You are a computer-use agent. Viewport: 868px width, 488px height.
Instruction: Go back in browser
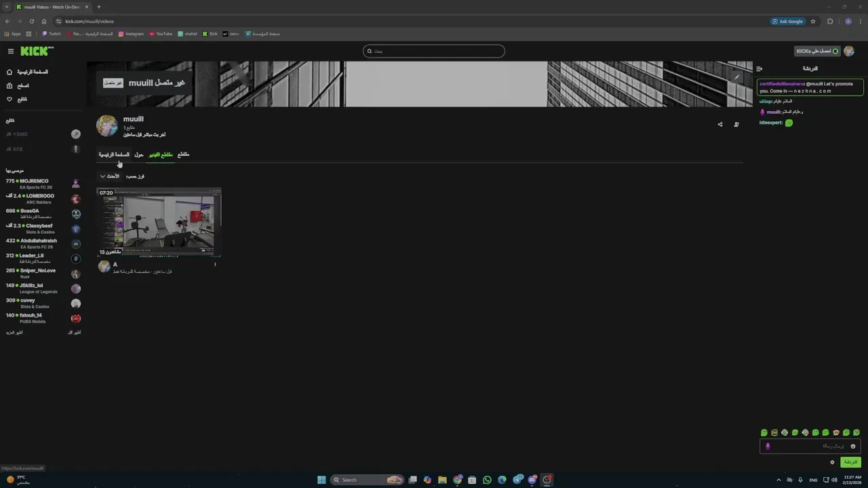click(x=7, y=21)
